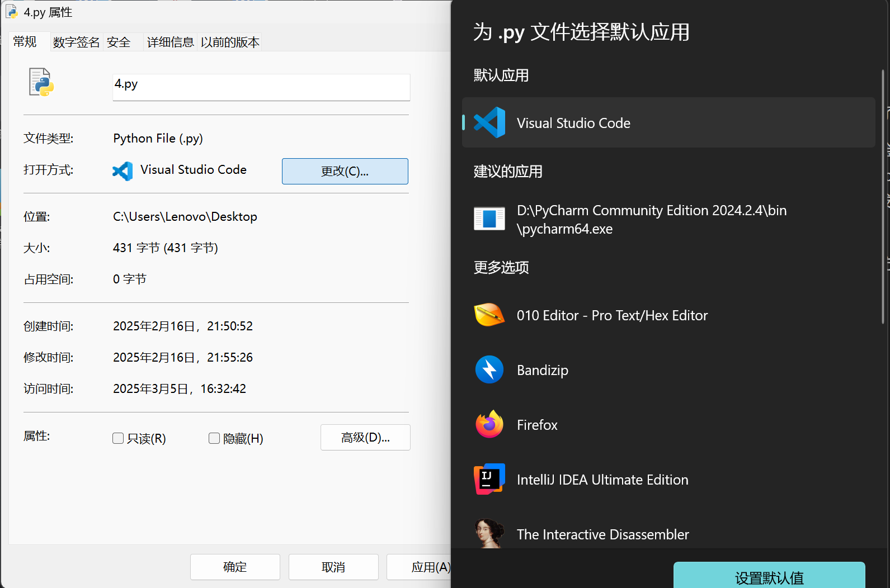Click the access time '16:32:42' value
Screen dimensions: 890x588
tap(223, 388)
